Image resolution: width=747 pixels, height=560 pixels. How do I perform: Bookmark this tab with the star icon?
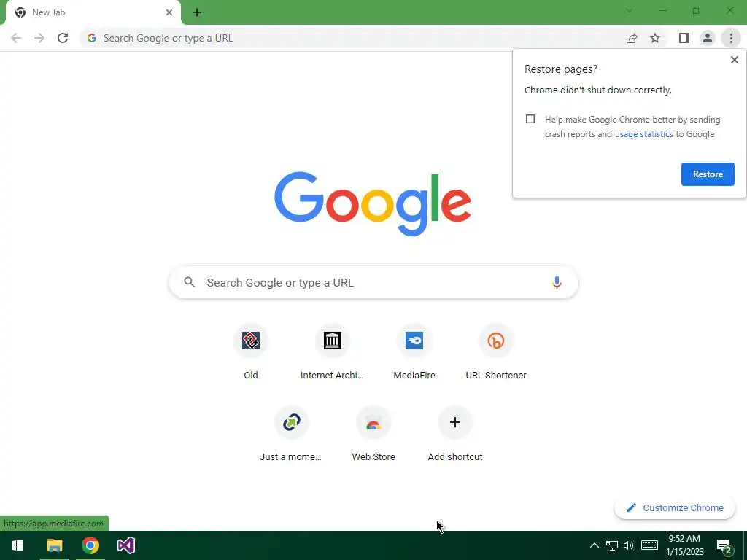tap(655, 38)
